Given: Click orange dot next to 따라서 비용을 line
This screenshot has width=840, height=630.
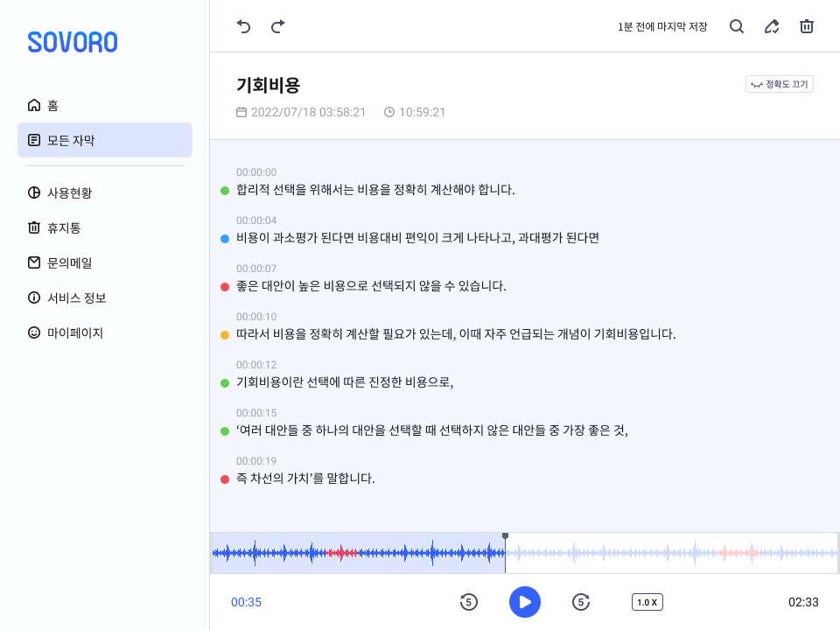Looking at the screenshot, I should click(225, 335).
